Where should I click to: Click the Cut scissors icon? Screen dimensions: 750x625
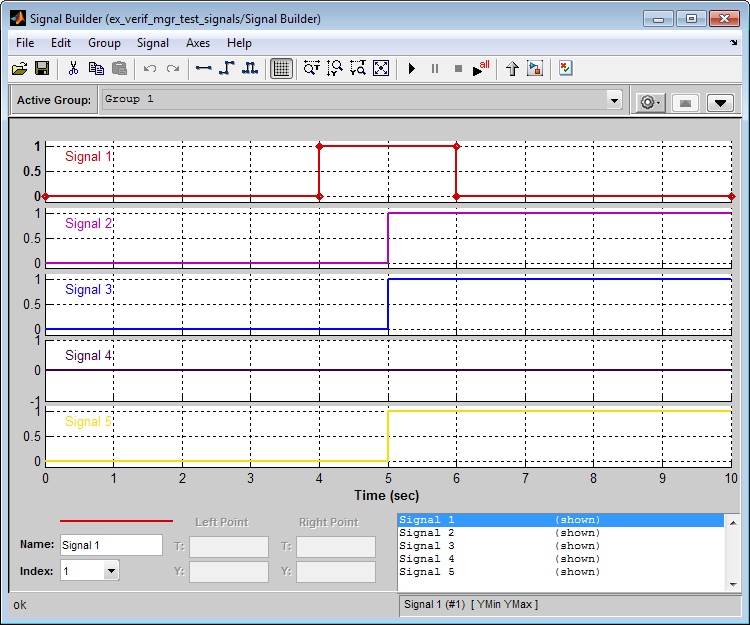73,68
